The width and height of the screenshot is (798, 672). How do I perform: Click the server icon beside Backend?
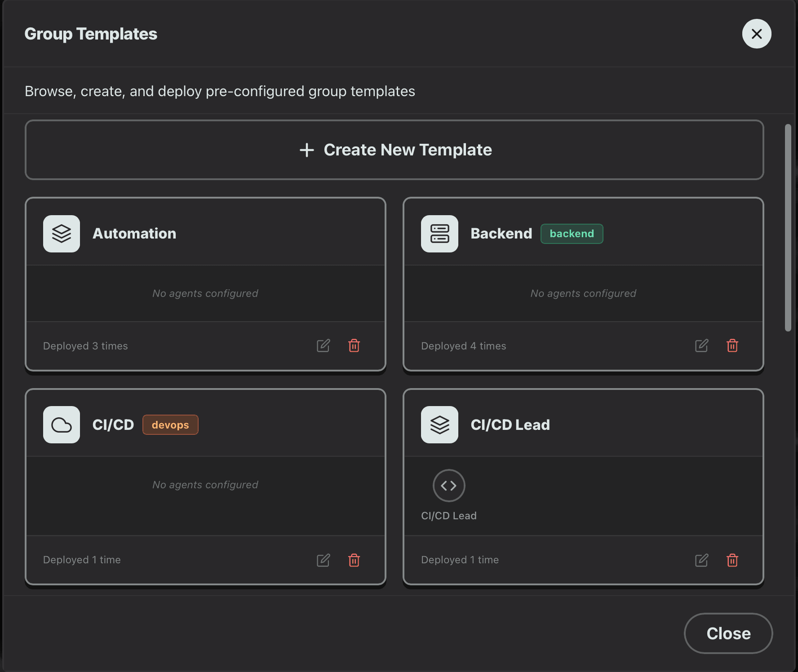point(439,233)
